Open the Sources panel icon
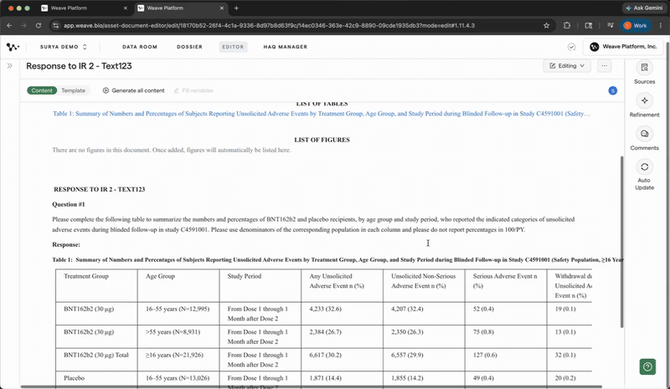Screen dimensions: 670x389 (644, 67)
